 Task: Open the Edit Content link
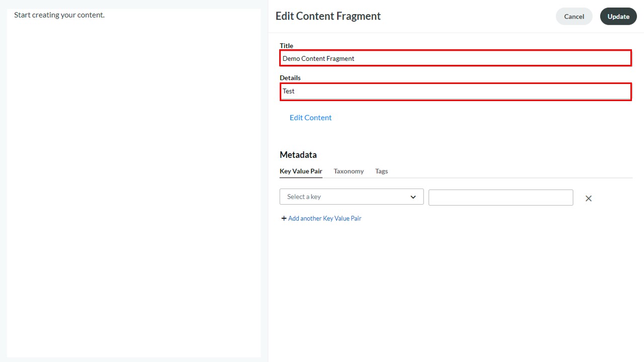click(310, 117)
